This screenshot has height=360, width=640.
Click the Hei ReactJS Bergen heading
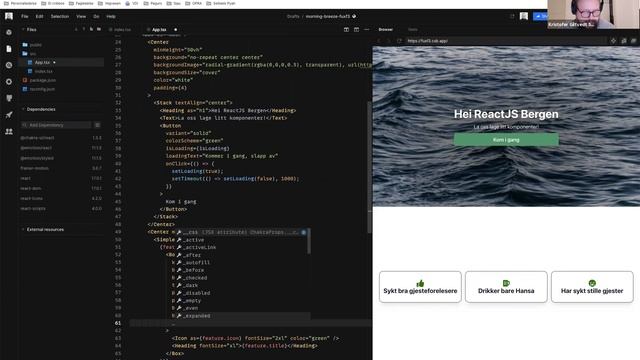pyautogui.click(x=506, y=114)
